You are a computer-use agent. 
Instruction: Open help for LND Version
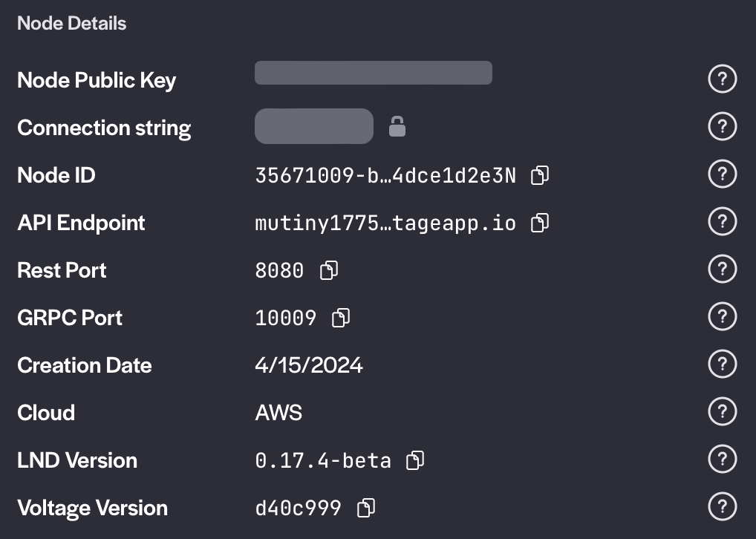tap(722, 459)
